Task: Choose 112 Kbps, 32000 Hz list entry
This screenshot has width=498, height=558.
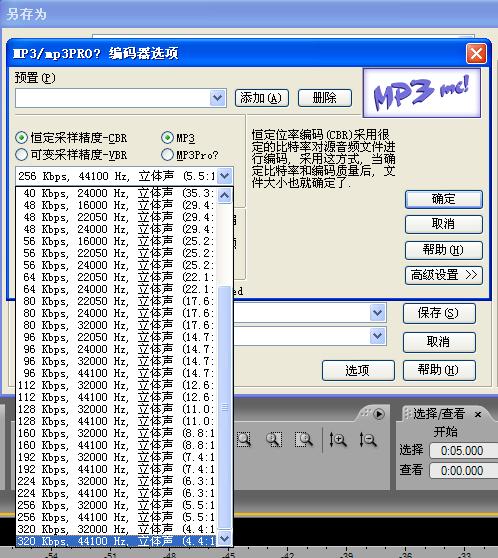Action: coord(117,385)
